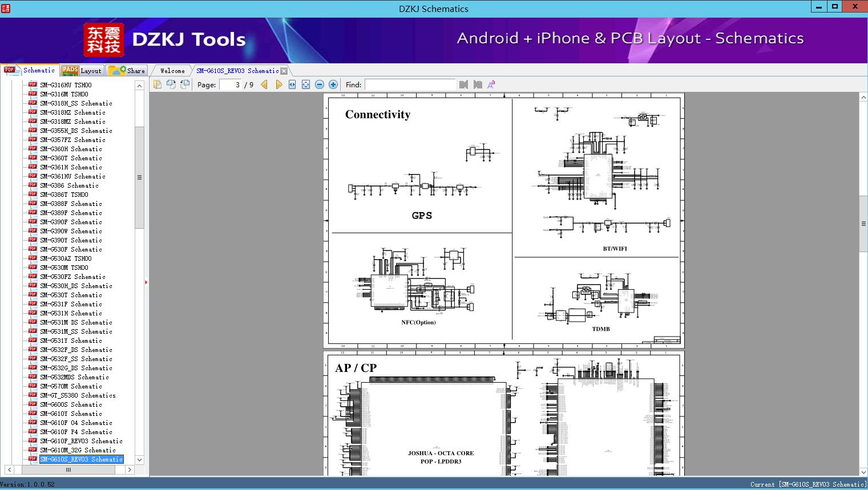Select highlighted SM-G610S_REV03 Schematic tree item

pos(81,459)
